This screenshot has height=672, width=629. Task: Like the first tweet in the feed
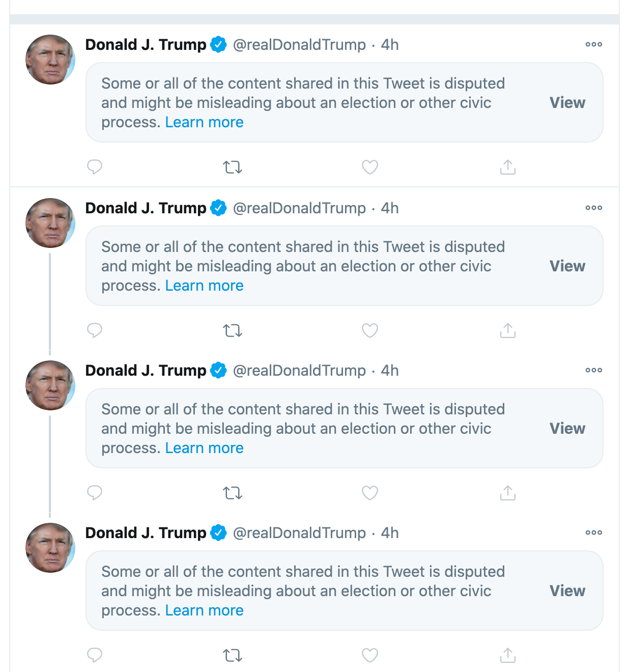pyautogui.click(x=370, y=167)
